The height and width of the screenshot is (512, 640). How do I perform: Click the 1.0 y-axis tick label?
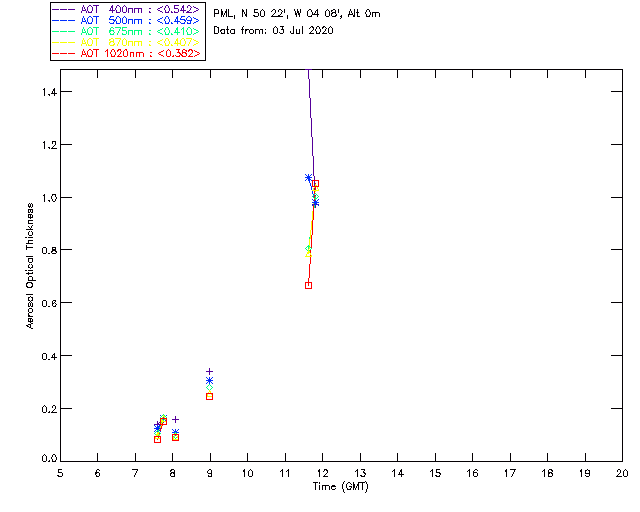[x=49, y=198]
